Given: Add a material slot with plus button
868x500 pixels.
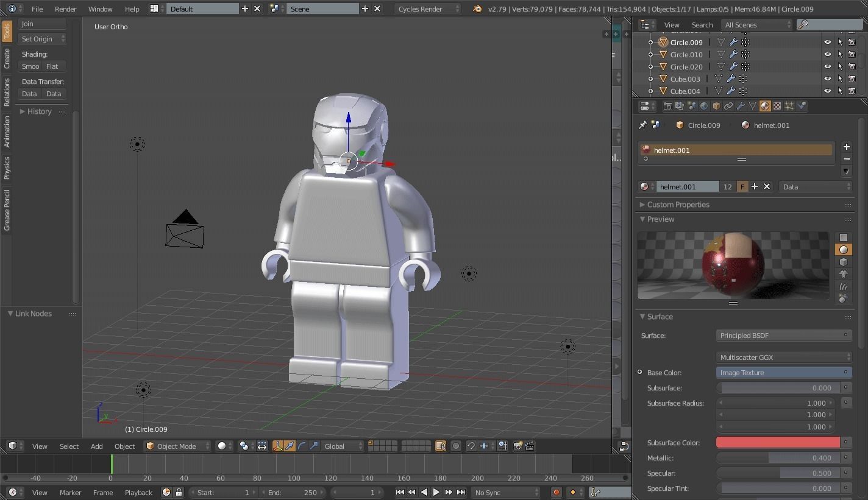Looking at the screenshot, I should click(846, 147).
